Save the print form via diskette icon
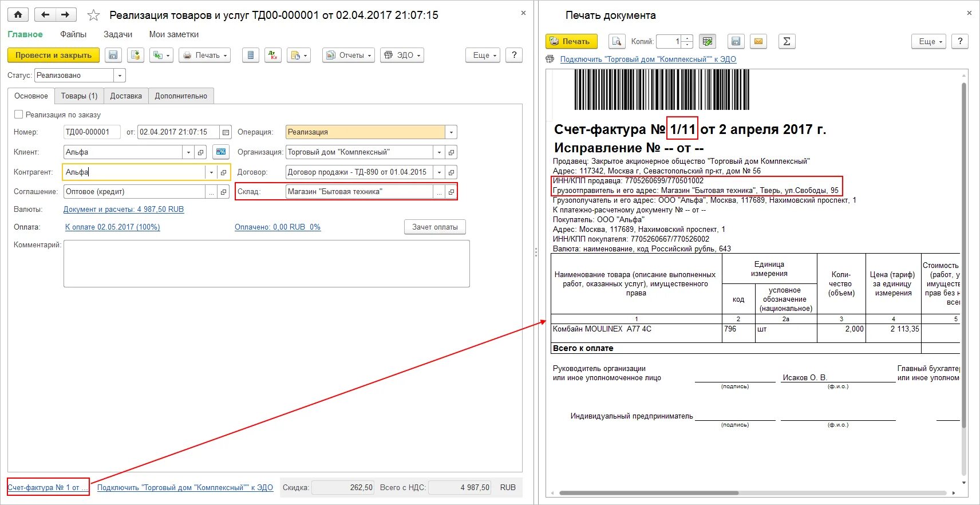Screen dimensions: 980x505 coord(736,41)
